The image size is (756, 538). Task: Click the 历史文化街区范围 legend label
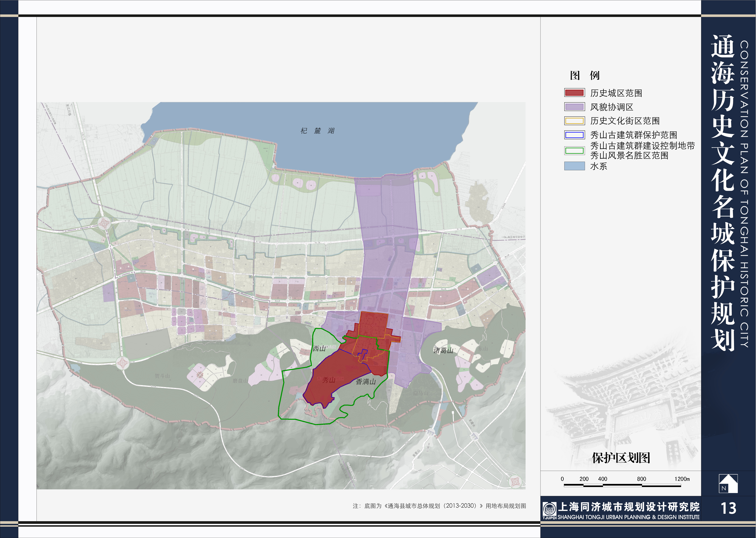click(x=625, y=121)
